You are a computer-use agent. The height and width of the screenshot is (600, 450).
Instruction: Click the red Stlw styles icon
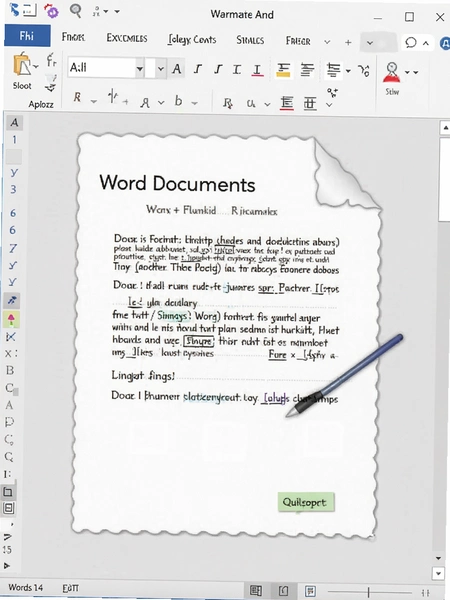[x=391, y=73]
